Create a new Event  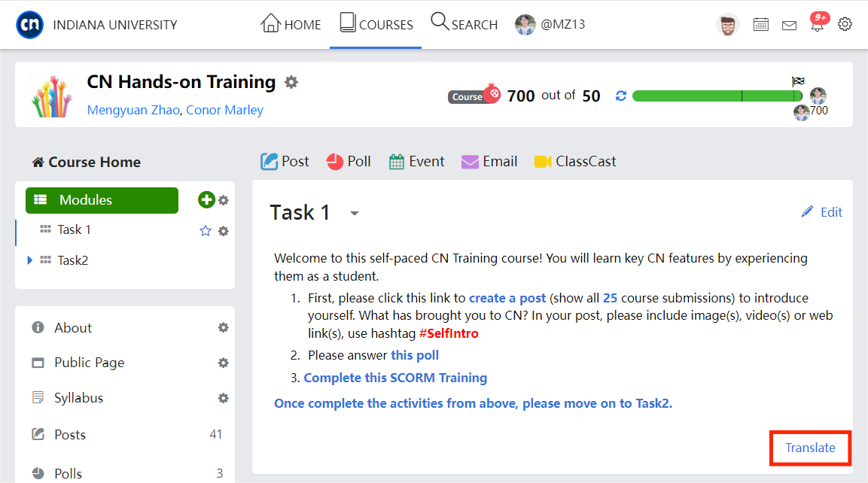pyautogui.click(x=416, y=162)
